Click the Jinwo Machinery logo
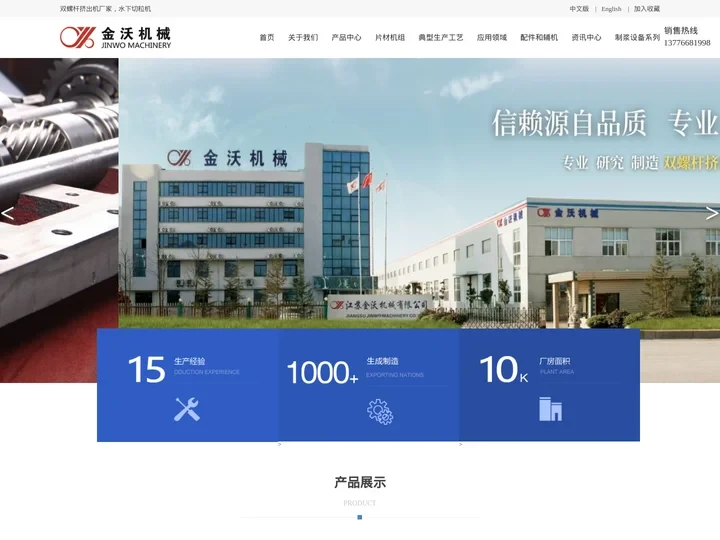Image resolution: width=720 pixels, height=540 pixels. point(115,37)
